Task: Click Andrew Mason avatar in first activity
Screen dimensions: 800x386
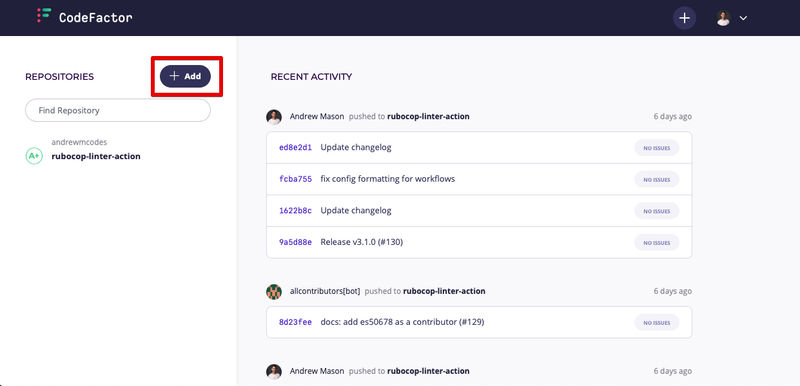Action: [274, 117]
